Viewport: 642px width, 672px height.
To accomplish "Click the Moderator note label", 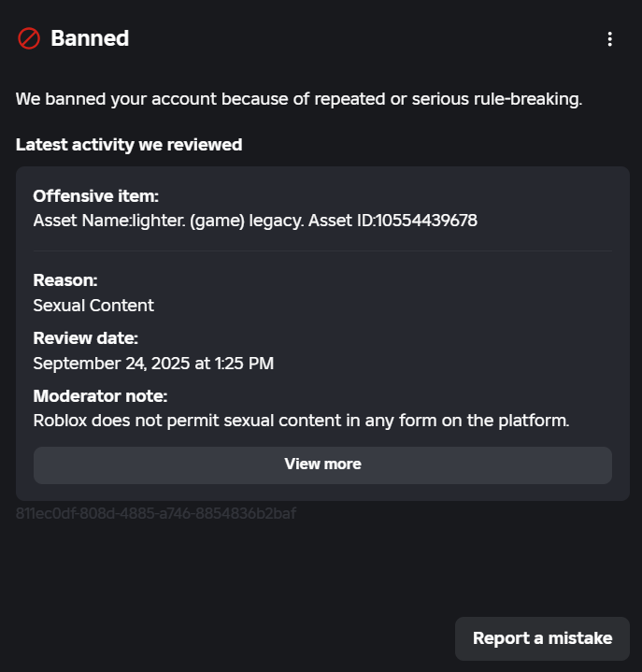I will (100, 396).
